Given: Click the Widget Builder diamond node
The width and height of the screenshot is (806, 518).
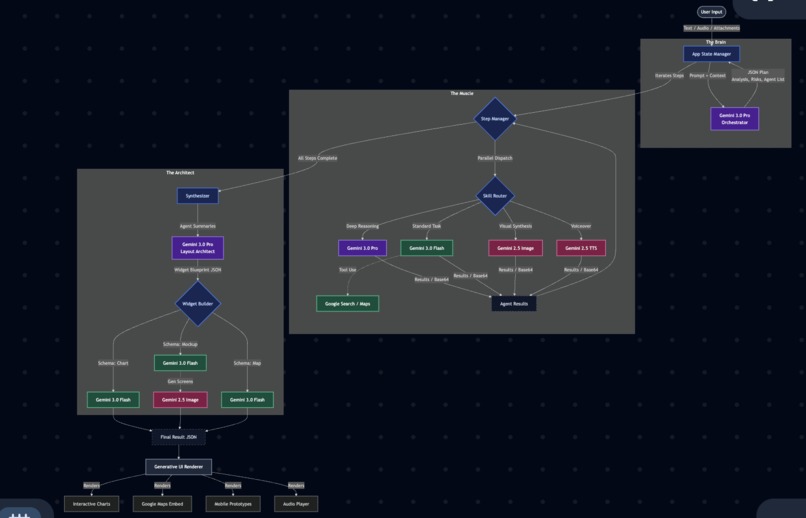Looking at the screenshot, I should (197, 304).
